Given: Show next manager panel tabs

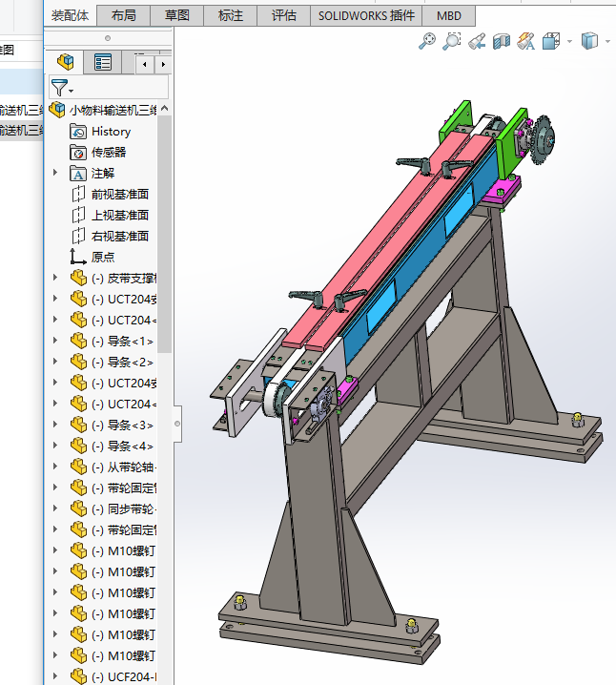Looking at the screenshot, I should click(x=163, y=65).
